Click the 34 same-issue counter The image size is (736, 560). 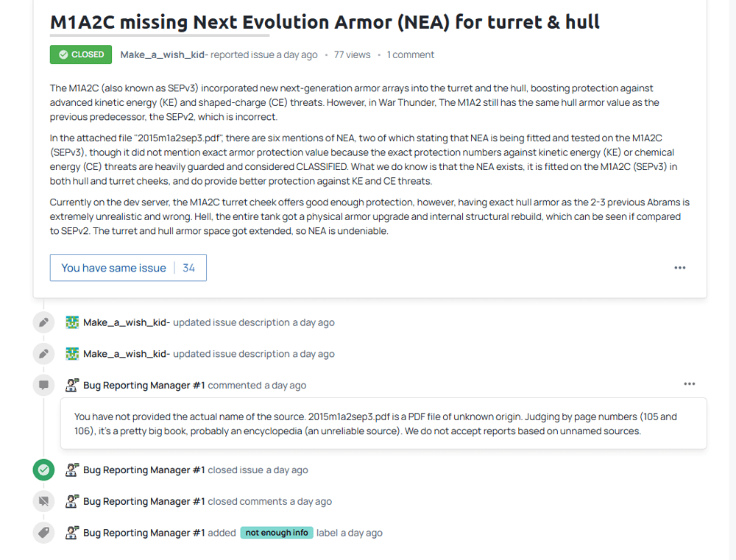click(188, 268)
